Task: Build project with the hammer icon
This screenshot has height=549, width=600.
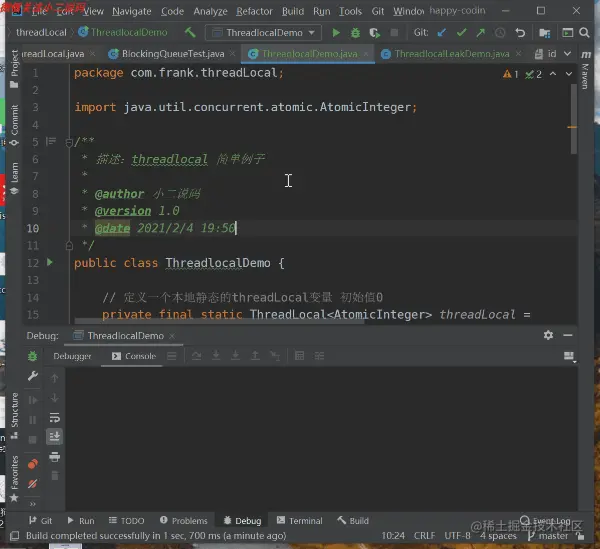Action: tap(190, 33)
